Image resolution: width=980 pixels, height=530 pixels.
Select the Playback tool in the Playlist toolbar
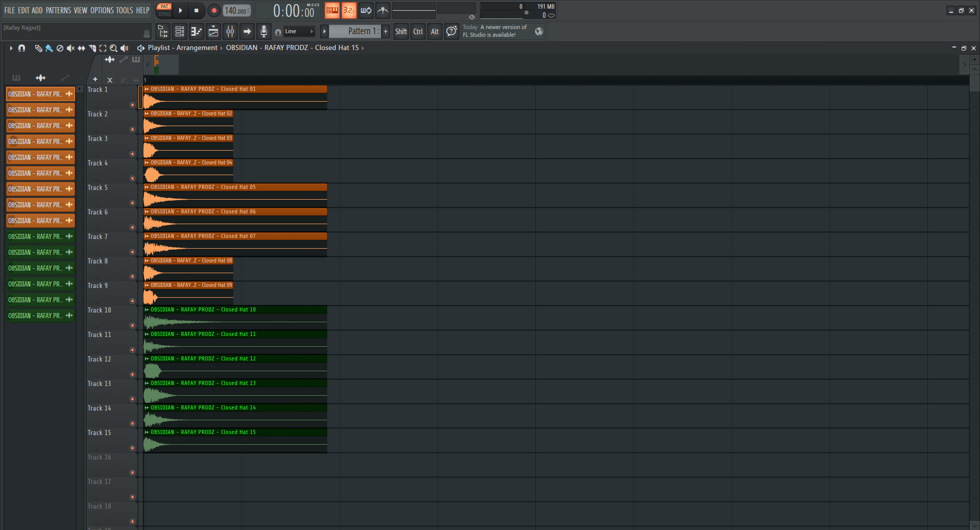[125, 49]
